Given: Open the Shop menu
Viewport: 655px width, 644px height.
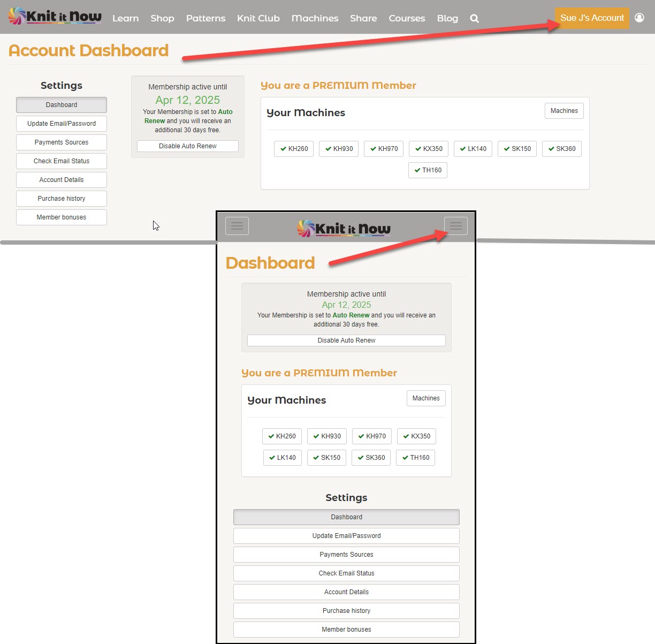Looking at the screenshot, I should 163,18.
